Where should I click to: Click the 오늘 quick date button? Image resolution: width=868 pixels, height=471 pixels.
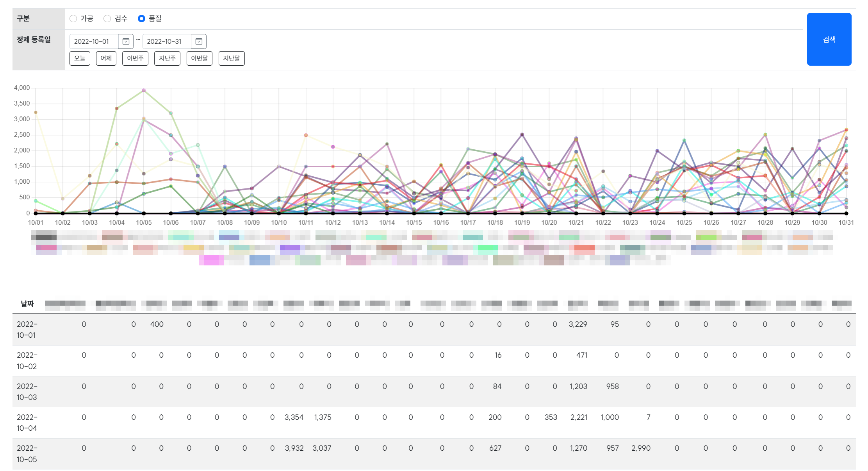tap(80, 58)
